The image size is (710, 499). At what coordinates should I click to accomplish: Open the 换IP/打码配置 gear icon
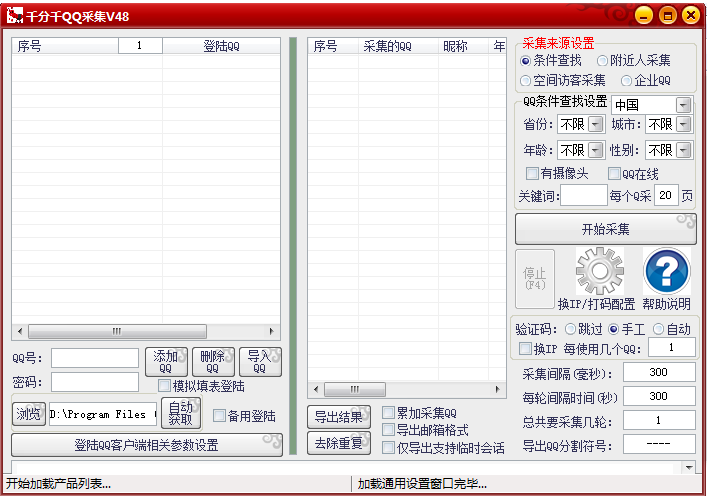[600, 271]
